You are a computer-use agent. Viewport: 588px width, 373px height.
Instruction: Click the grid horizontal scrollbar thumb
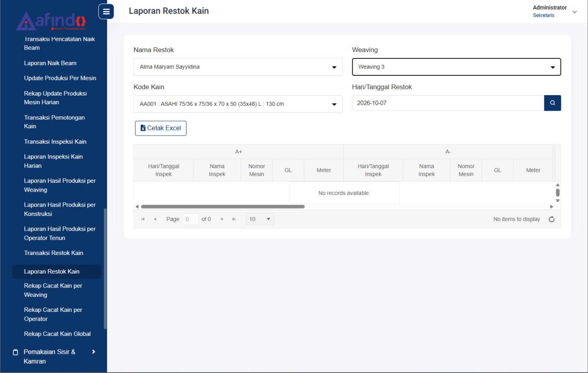223,207
